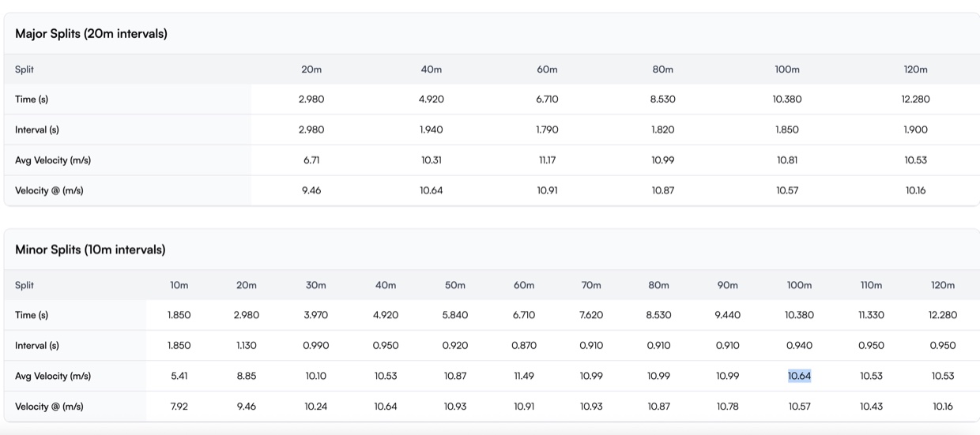Click the 30m column header in Minor Splits
This screenshot has width=980, height=435.
(316, 285)
